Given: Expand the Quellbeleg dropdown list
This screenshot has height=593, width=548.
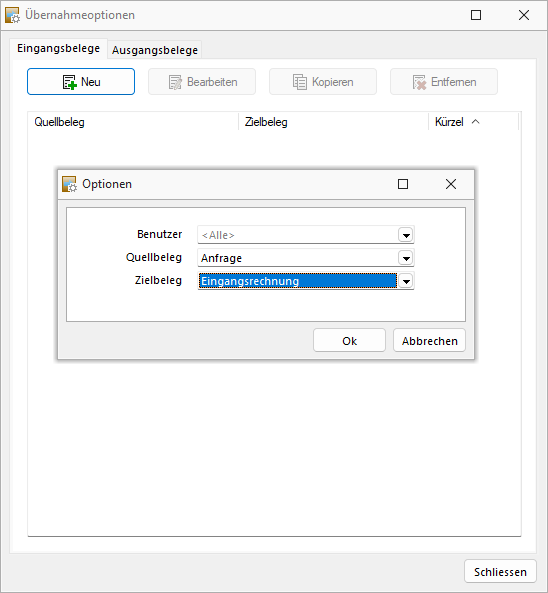Looking at the screenshot, I should pos(406,258).
